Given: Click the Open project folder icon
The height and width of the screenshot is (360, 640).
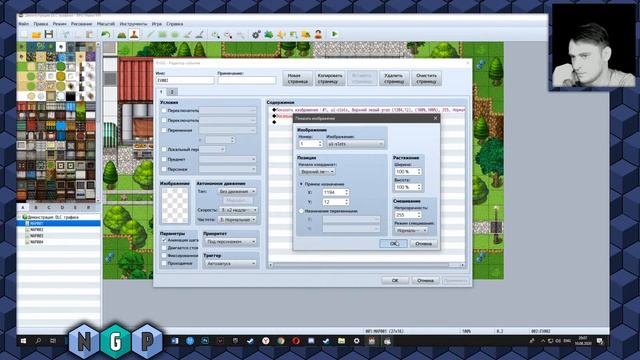Looking at the screenshot, I should (36, 35).
